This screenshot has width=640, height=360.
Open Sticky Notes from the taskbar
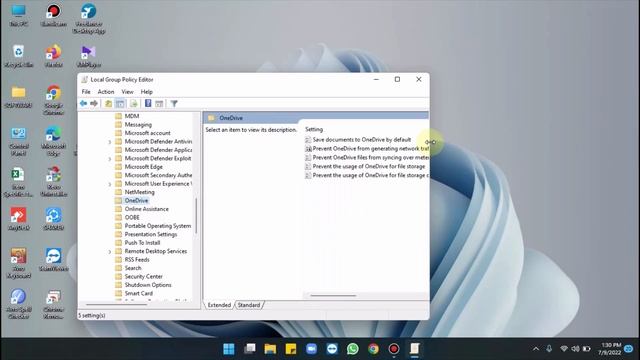291,349
